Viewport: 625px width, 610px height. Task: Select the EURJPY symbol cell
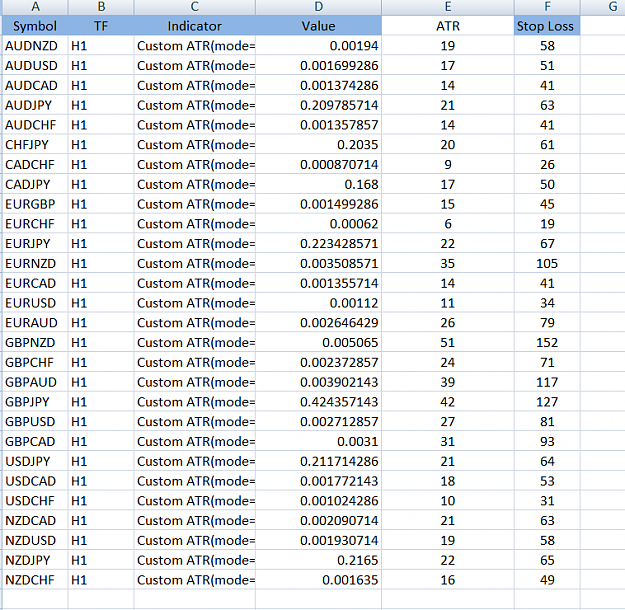[x=35, y=244]
